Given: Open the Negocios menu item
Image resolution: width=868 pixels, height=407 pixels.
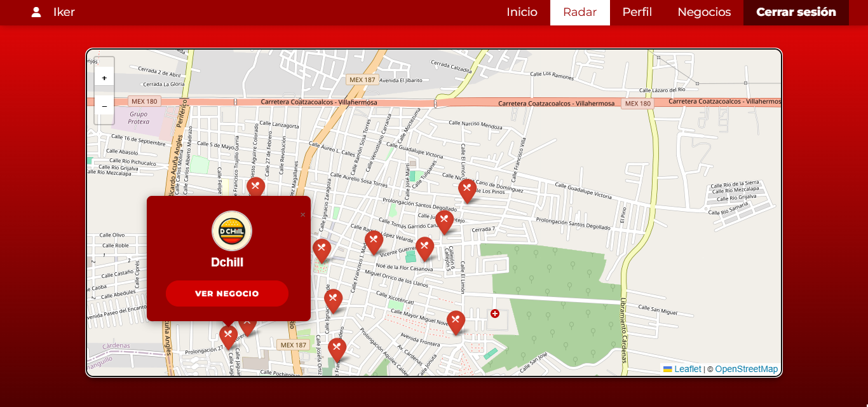Looking at the screenshot, I should (704, 12).
